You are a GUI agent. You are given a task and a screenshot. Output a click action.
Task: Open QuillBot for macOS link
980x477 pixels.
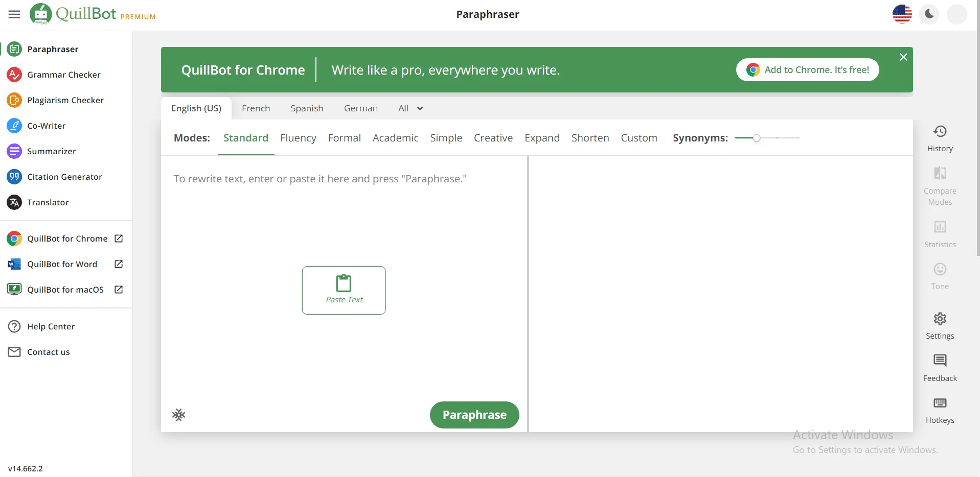click(66, 290)
